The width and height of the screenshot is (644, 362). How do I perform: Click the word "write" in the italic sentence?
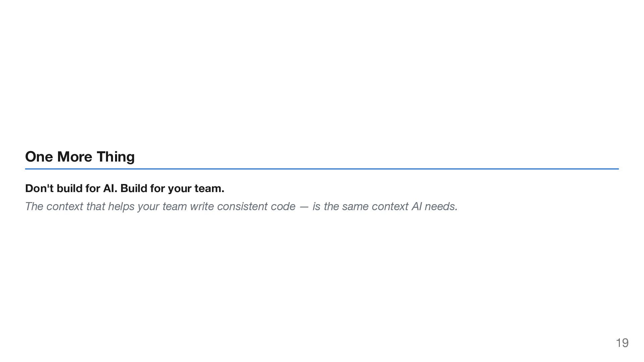pos(202,206)
